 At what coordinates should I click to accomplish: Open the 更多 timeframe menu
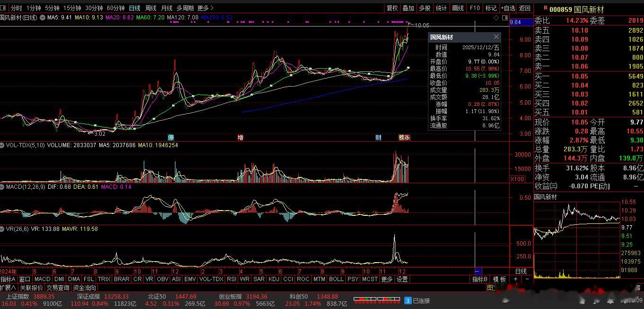tap(205, 8)
